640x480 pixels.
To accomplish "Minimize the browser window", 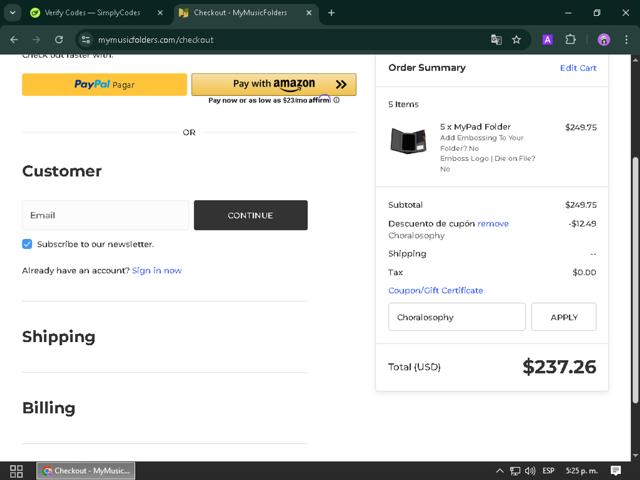I will [x=568, y=13].
